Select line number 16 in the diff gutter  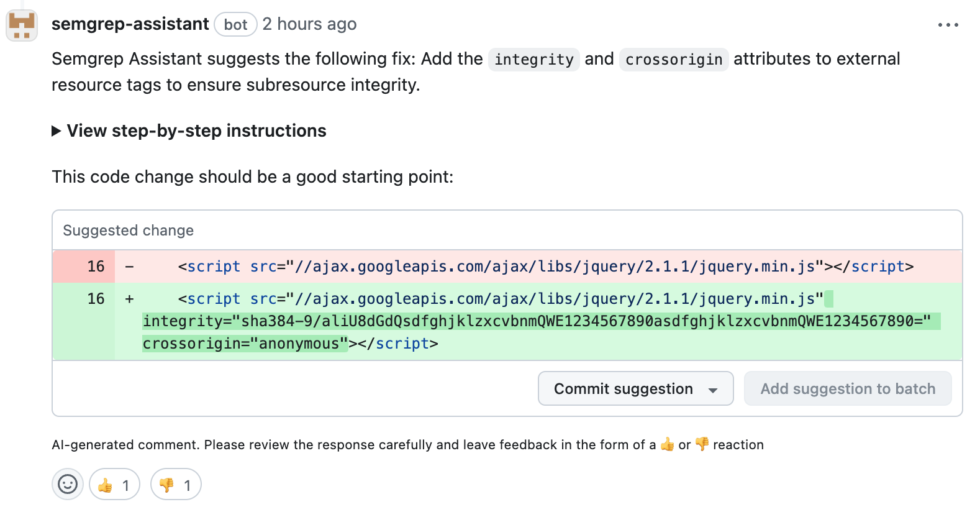click(x=95, y=267)
